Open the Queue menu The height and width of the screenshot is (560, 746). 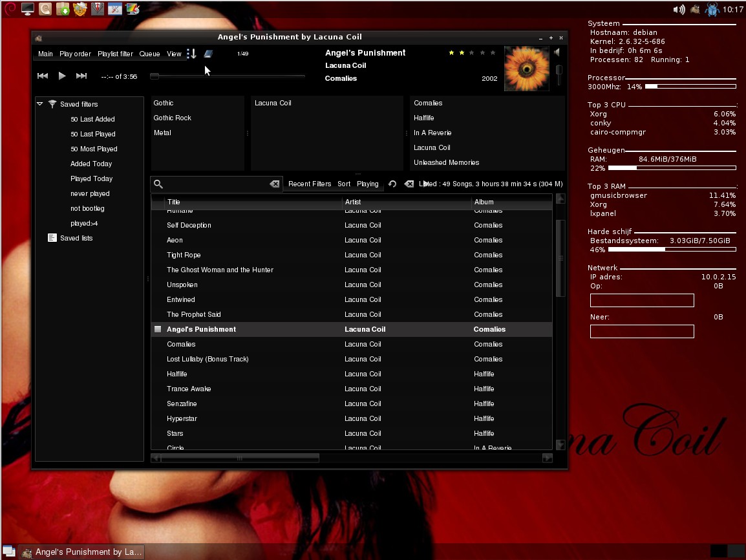point(149,54)
